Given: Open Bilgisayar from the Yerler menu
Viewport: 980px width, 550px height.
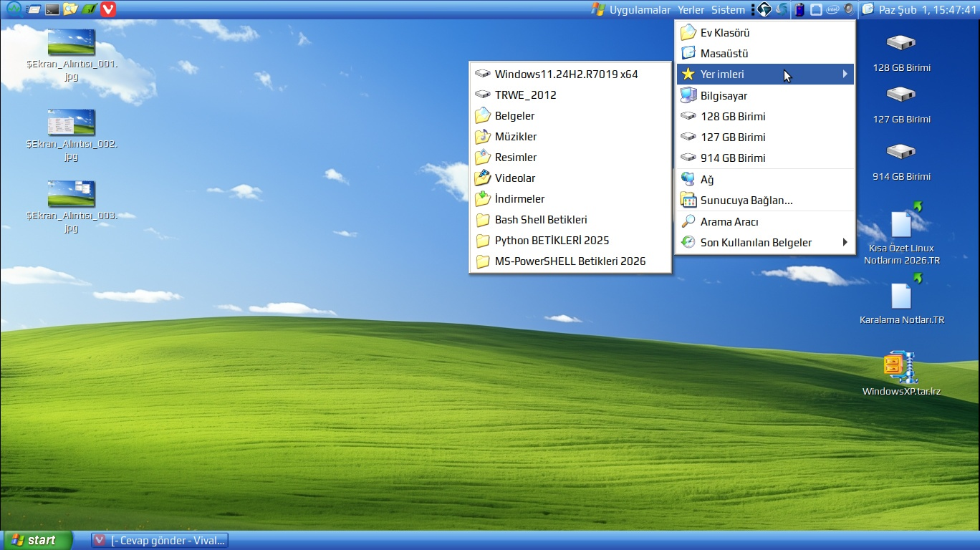Looking at the screenshot, I should pyautogui.click(x=765, y=95).
